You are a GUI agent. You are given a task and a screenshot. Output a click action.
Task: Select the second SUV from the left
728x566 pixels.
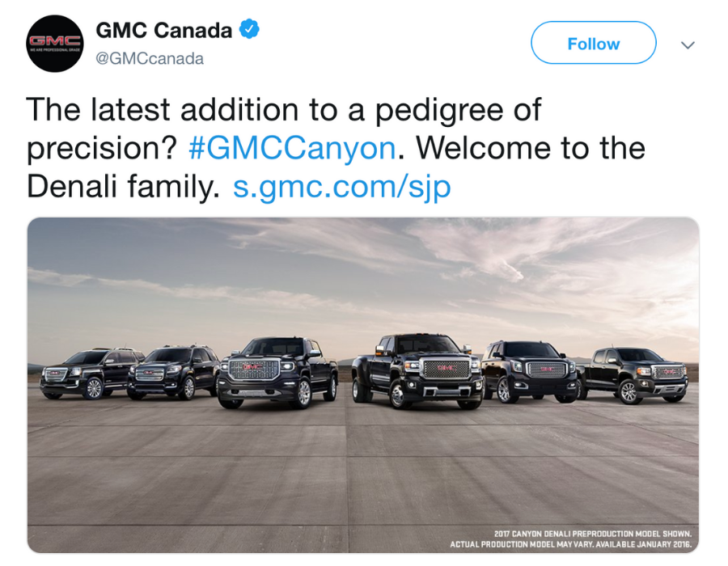[173, 373]
